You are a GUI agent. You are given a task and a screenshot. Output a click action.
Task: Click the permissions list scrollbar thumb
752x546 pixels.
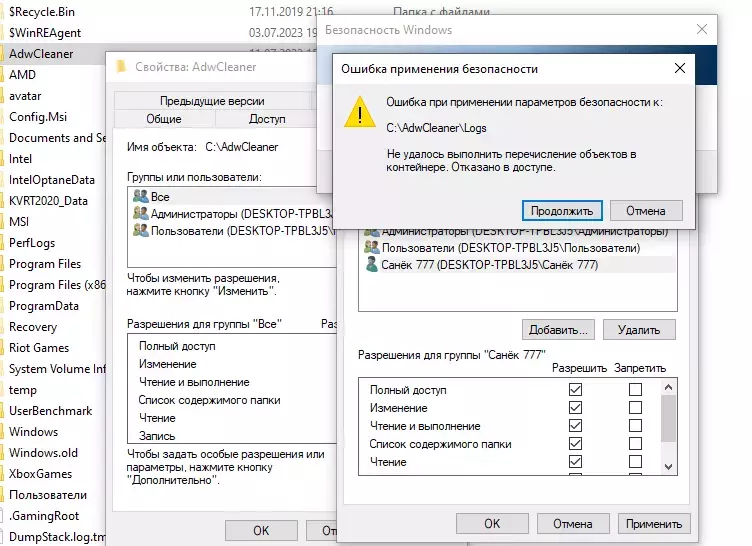pyautogui.click(x=669, y=418)
